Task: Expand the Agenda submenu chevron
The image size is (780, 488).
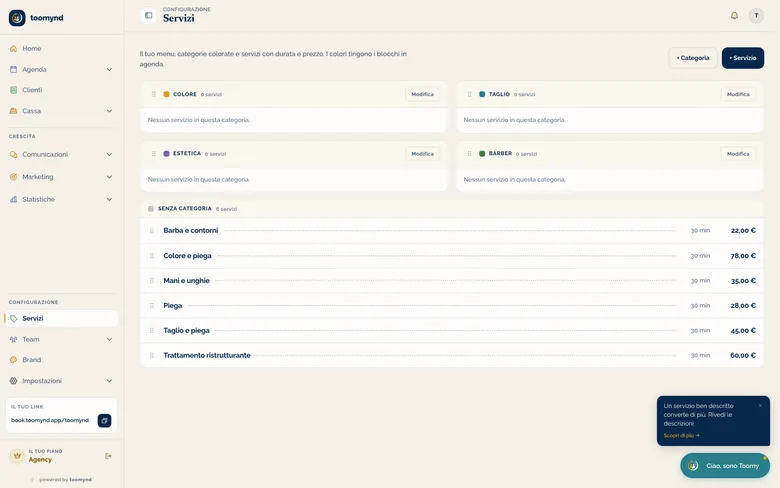Action: pos(109,70)
